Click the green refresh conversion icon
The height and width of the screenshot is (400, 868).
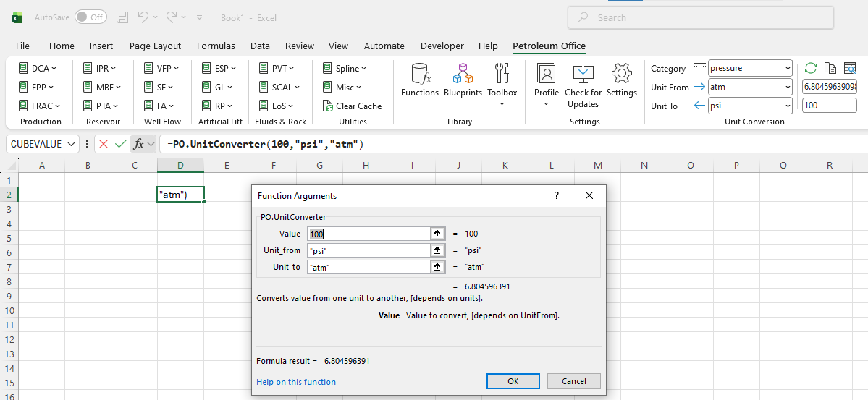(810, 68)
